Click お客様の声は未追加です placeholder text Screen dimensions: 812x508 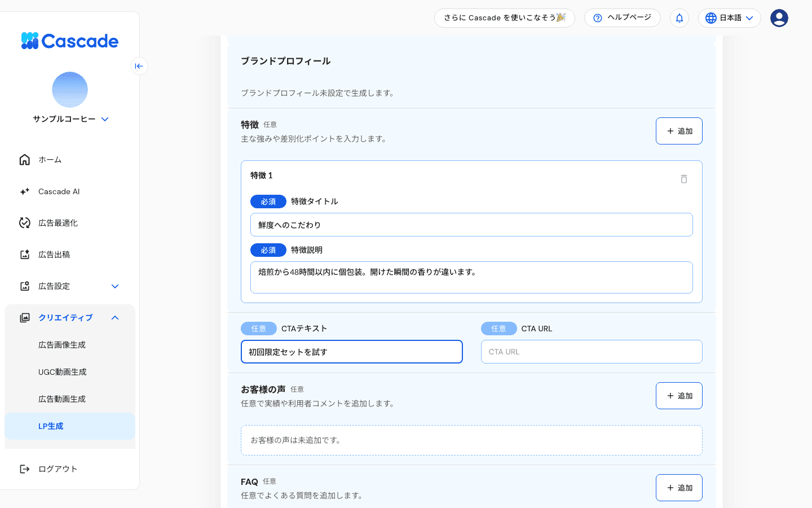(x=297, y=440)
